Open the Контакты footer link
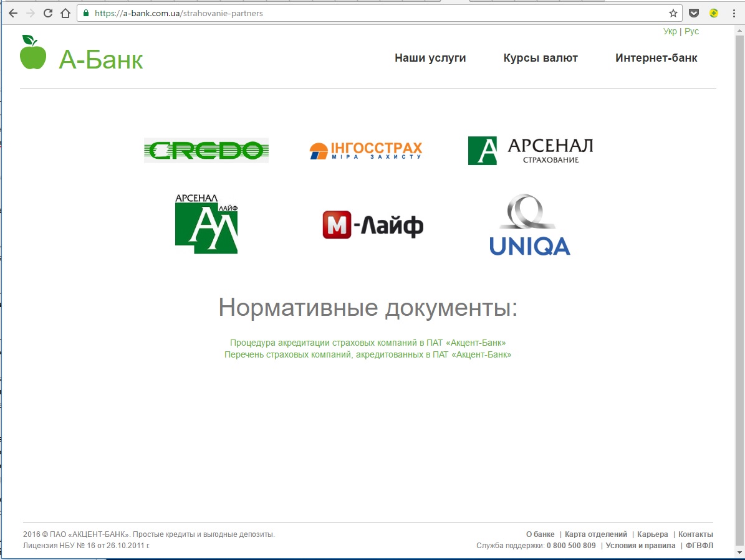 pyautogui.click(x=696, y=534)
